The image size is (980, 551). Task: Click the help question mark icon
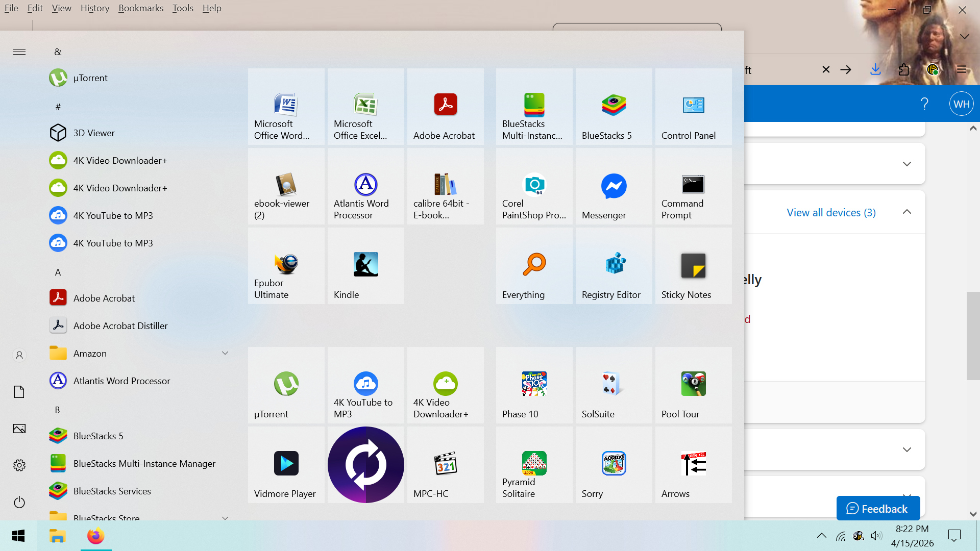[x=924, y=104]
